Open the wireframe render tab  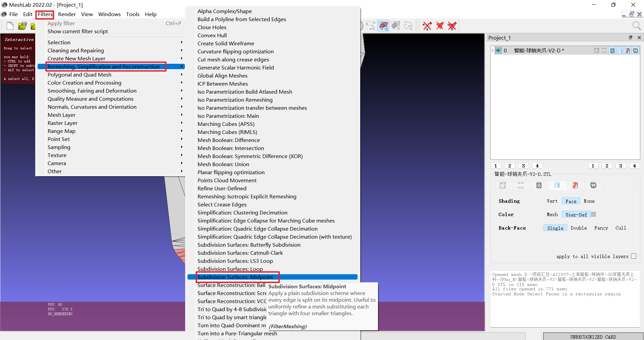539,185
